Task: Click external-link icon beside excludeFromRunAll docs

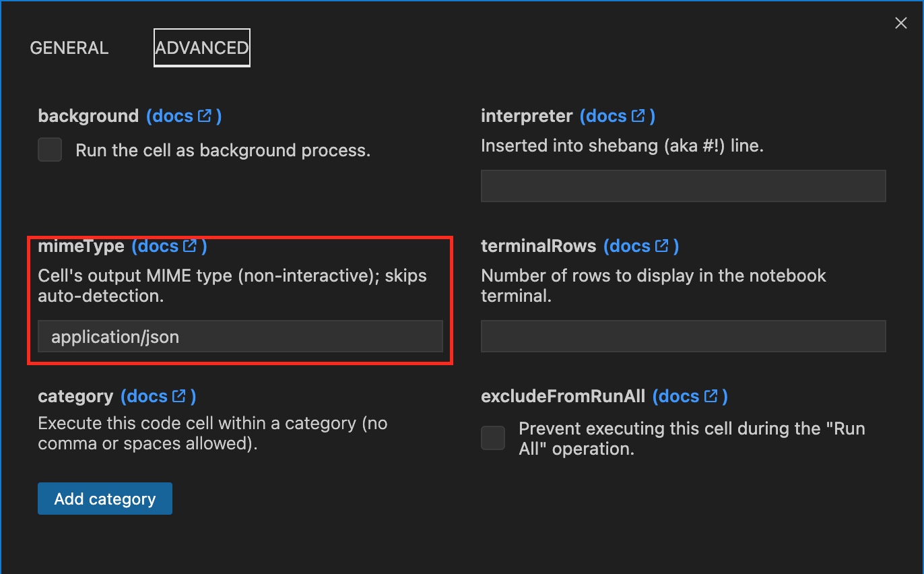Action: pos(711,396)
